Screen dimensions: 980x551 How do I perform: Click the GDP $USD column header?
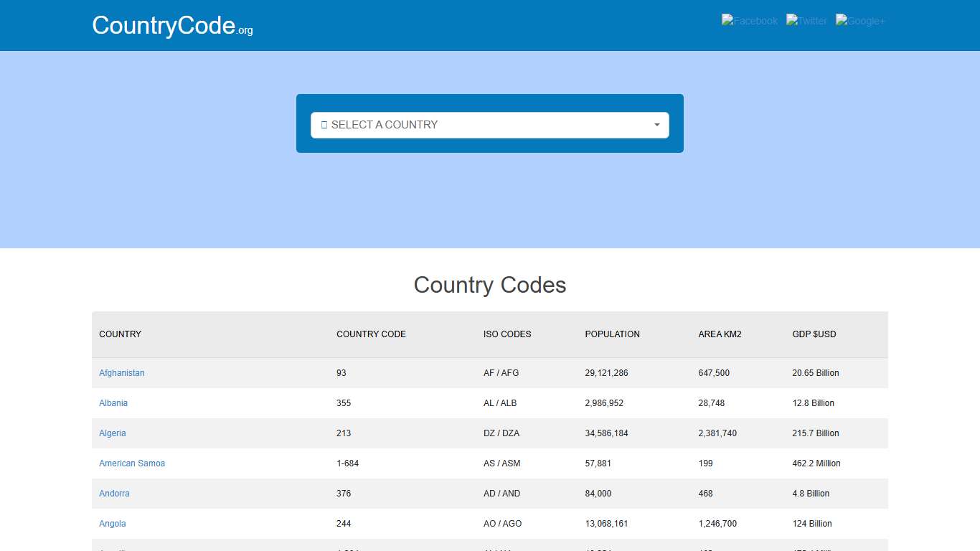[814, 334]
